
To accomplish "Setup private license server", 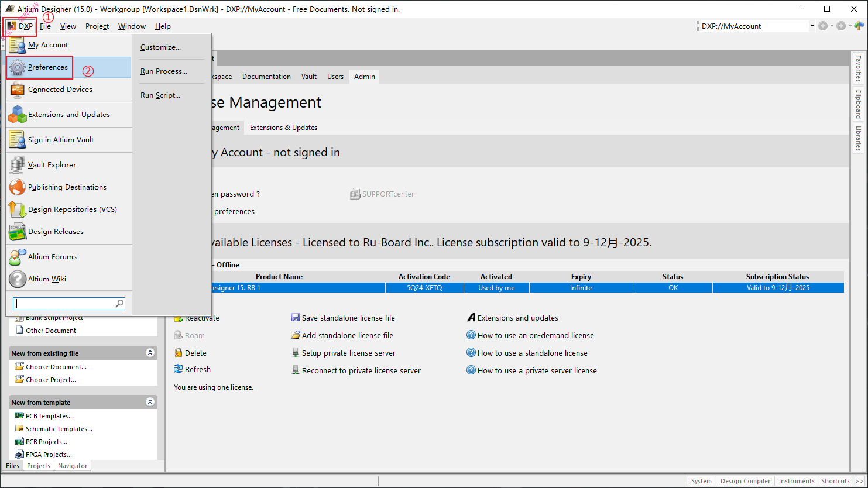I will click(x=344, y=353).
